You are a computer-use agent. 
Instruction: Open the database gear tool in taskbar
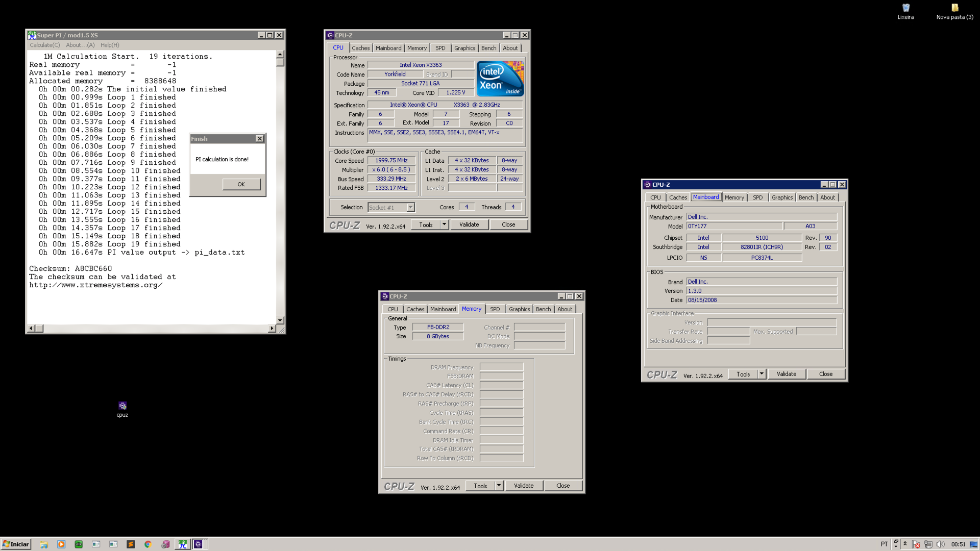(x=165, y=544)
